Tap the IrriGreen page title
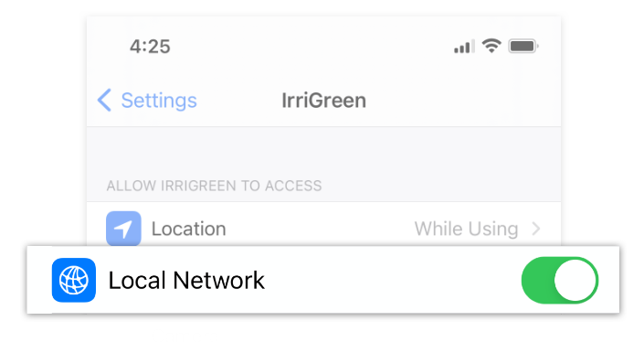Image resolution: width=644 pixels, height=342 pixels. tap(323, 101)
